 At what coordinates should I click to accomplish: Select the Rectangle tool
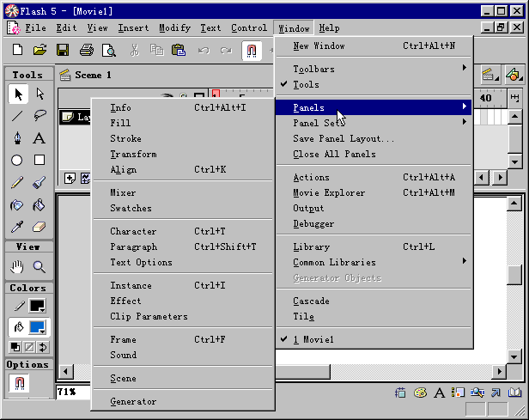tap(40, 160)
